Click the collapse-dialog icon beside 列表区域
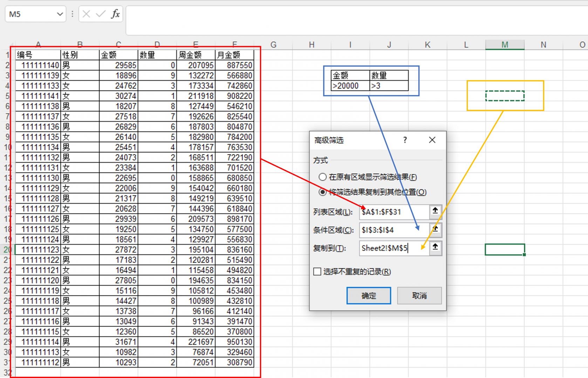The height and width of the screenshot is (378, 588). (x=435, y=211)
